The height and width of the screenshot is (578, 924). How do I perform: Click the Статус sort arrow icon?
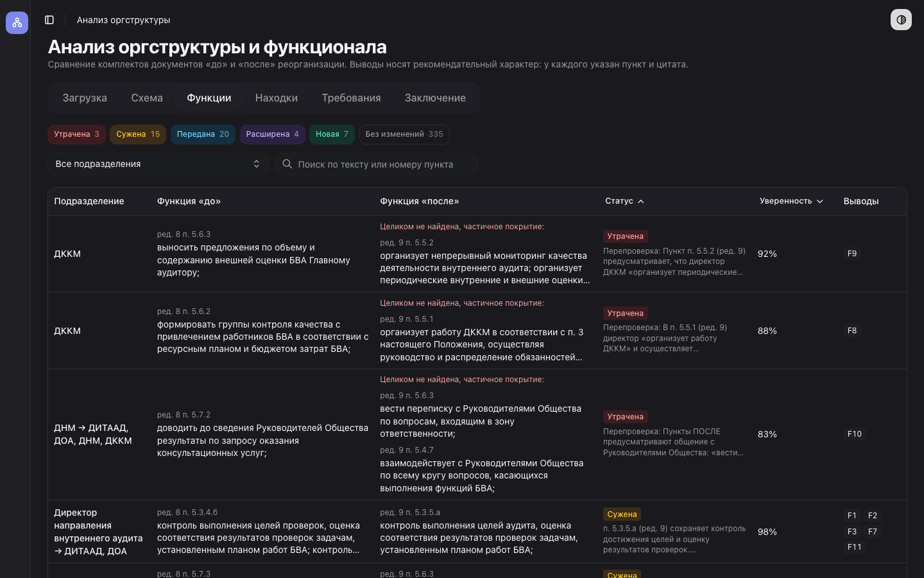pyautogui.click(x=640, y=202)
